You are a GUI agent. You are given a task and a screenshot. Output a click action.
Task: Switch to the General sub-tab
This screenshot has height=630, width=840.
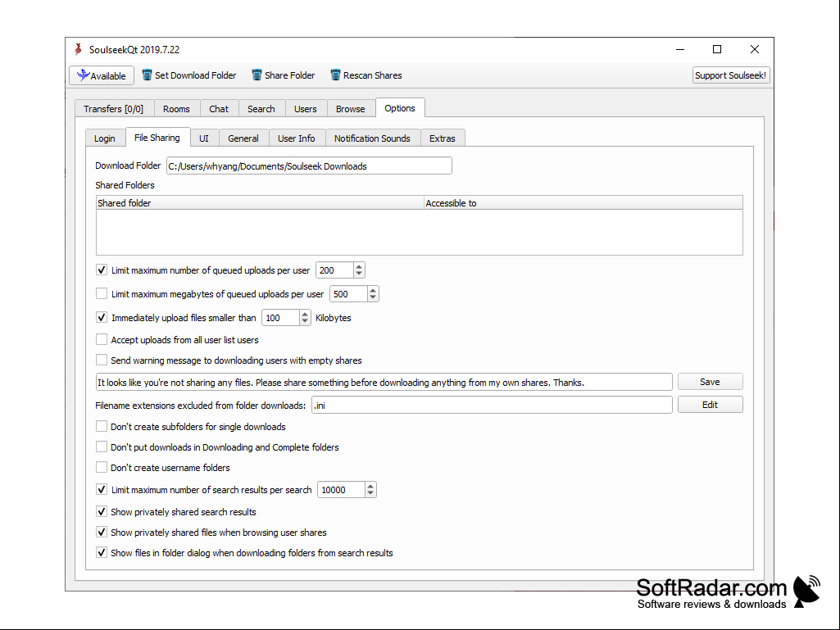[243, 138]
